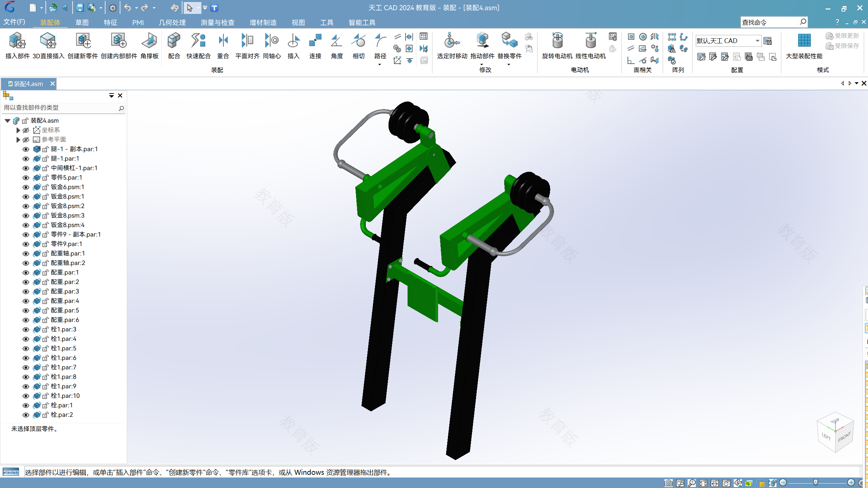
Task: Open help via the question mark
Action: [x=837, y=22]
